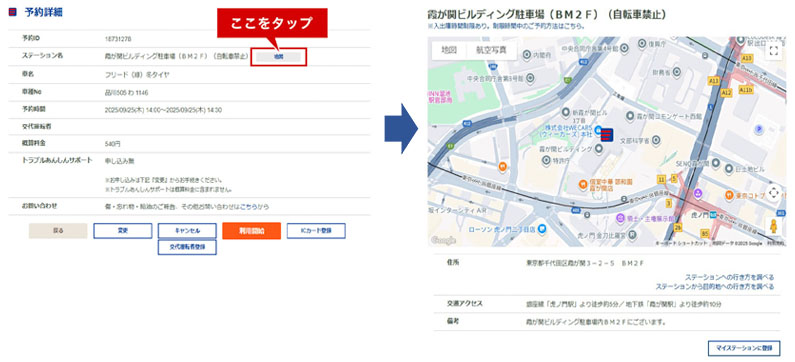795x362 pixels.
Task: Click the 中央合同庁舎第8号館 map pin
Action: [x=530, y=79]
